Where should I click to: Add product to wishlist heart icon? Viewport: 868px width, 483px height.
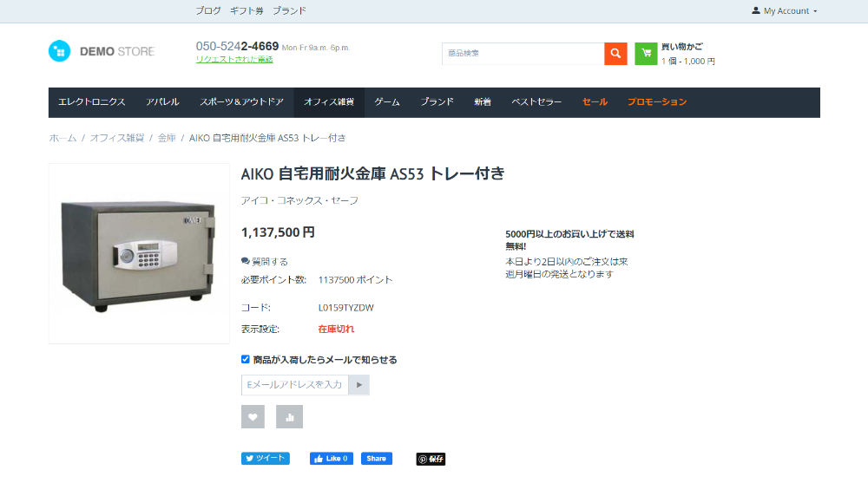coord(253,416)
